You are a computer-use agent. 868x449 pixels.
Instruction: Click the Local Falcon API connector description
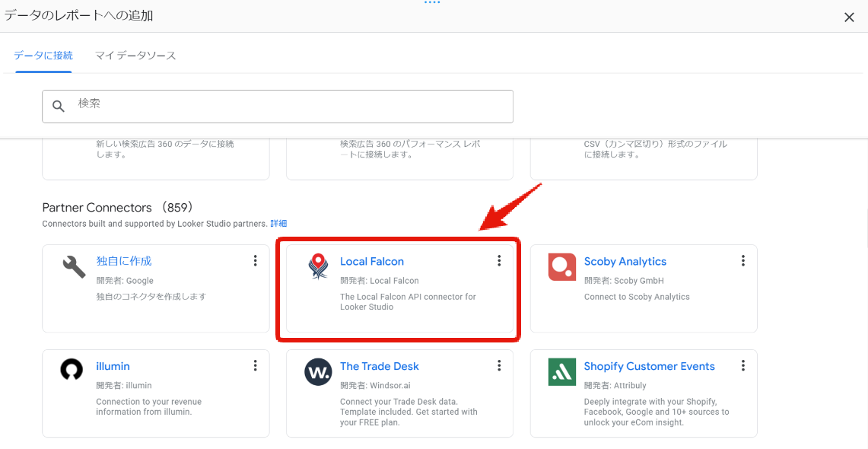point(408,301)
